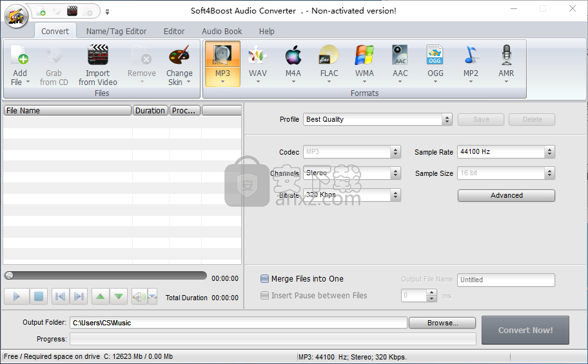This screenshot has width=588, height=364.
Task: Click the Output Folder path field
Action: pyautogui.click(x=238, y=323)
